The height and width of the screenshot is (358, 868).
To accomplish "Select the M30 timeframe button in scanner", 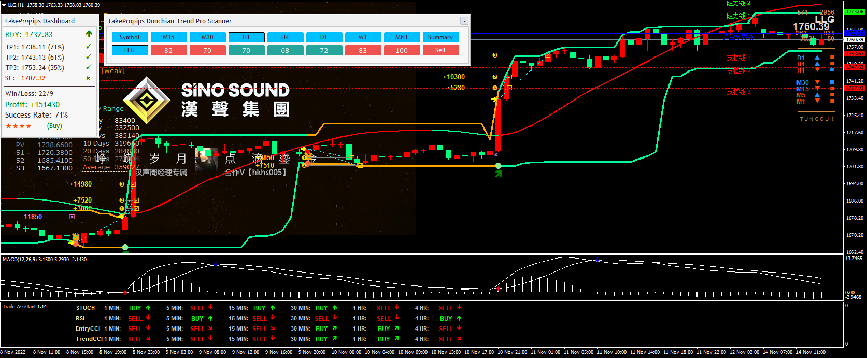I will coord(207,37).
